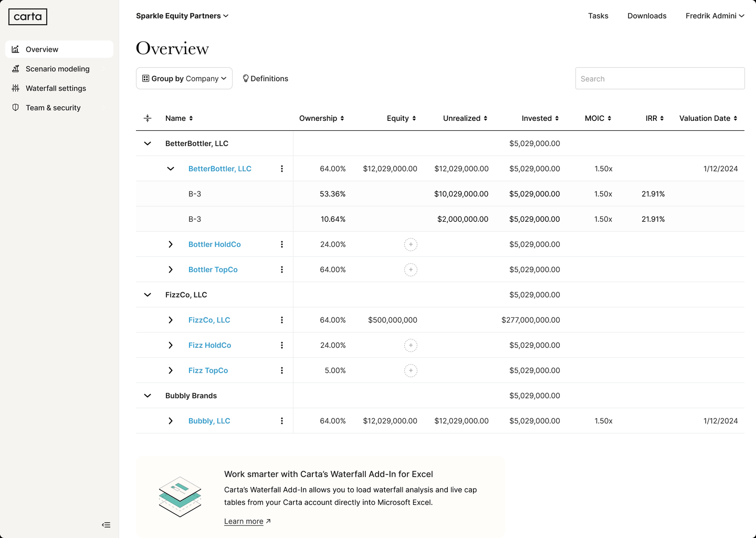Click the Overview page heading
The height and width of the screenshot is (538, 756).
click(x=172, y=48)
